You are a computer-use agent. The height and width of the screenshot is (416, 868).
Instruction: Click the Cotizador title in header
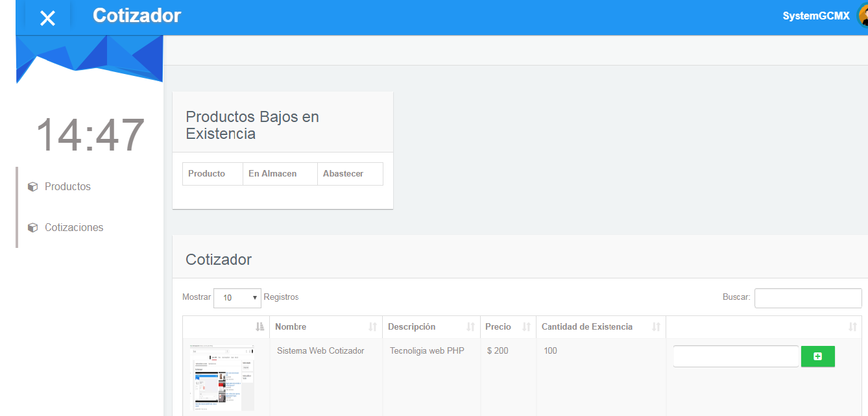(x=136, y=16)
